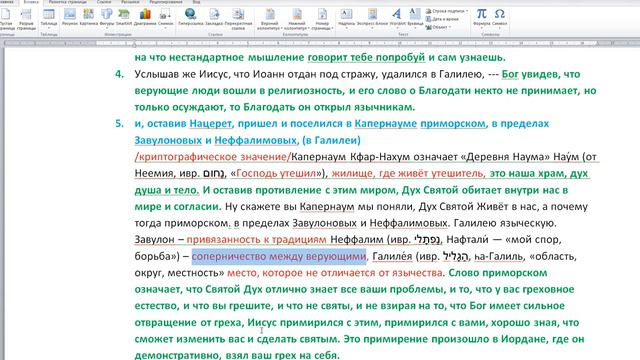Click the list number "5."

(119, 124)
